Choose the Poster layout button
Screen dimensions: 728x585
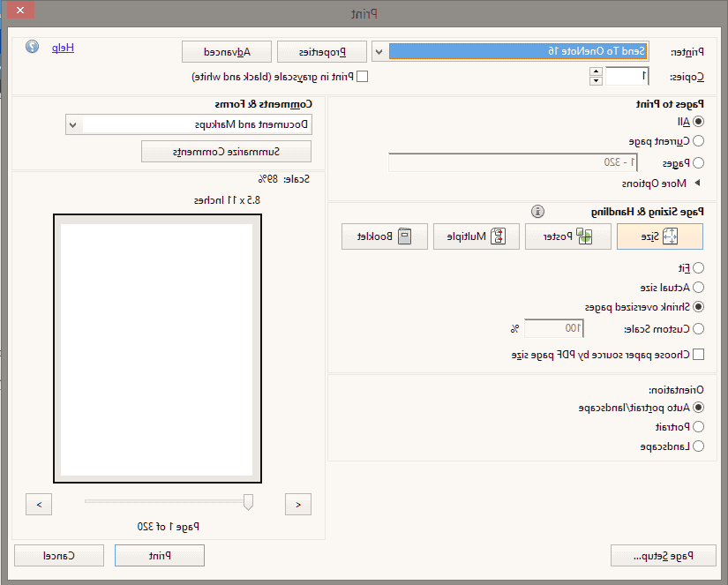tap(567, 236)
